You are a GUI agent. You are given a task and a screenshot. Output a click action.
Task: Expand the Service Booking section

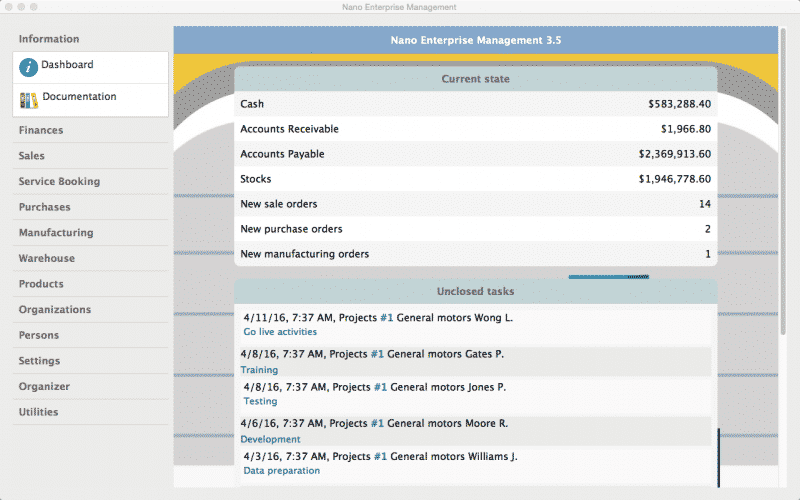pyautogui.click(x=59, y=182)
